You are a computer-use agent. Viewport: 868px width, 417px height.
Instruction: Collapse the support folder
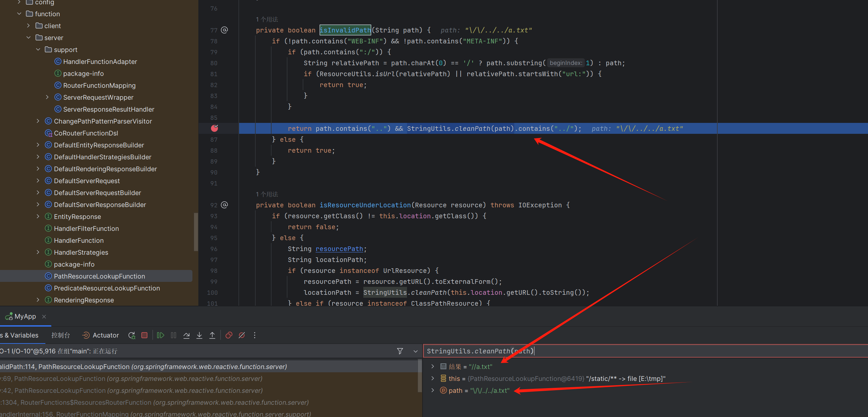click(38, 50)
